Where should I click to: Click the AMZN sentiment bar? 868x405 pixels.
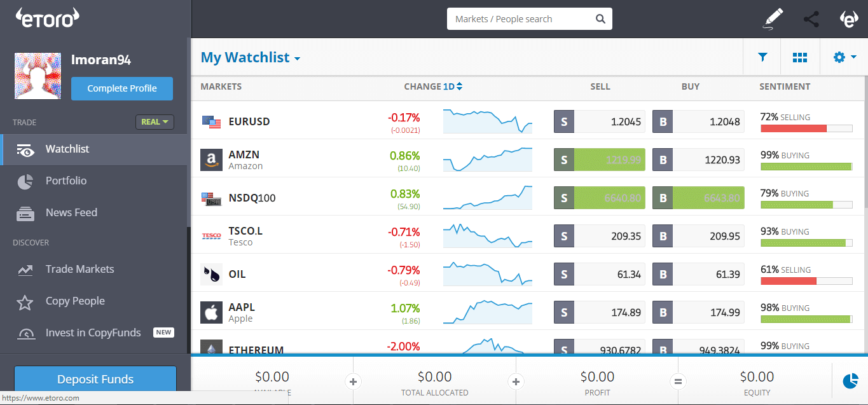806,167
